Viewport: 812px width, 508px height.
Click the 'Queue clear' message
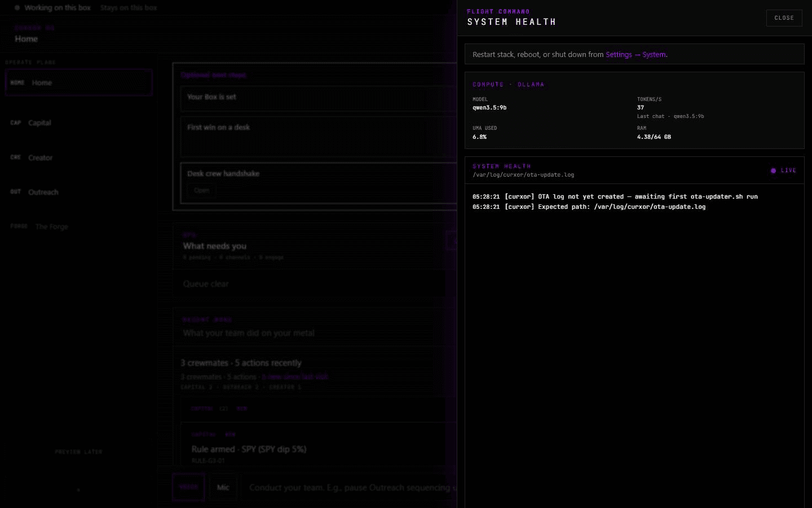click(x=206, y=284)
